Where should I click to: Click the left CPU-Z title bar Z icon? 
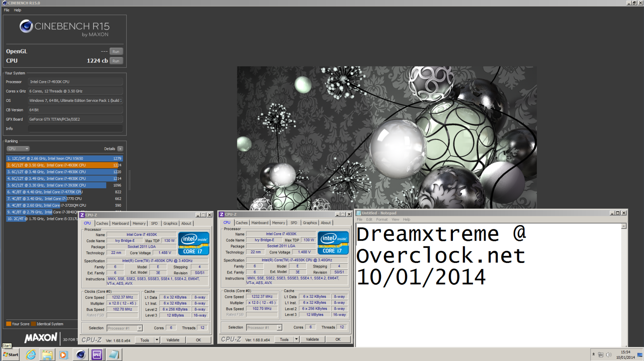(x=82, y=215)
